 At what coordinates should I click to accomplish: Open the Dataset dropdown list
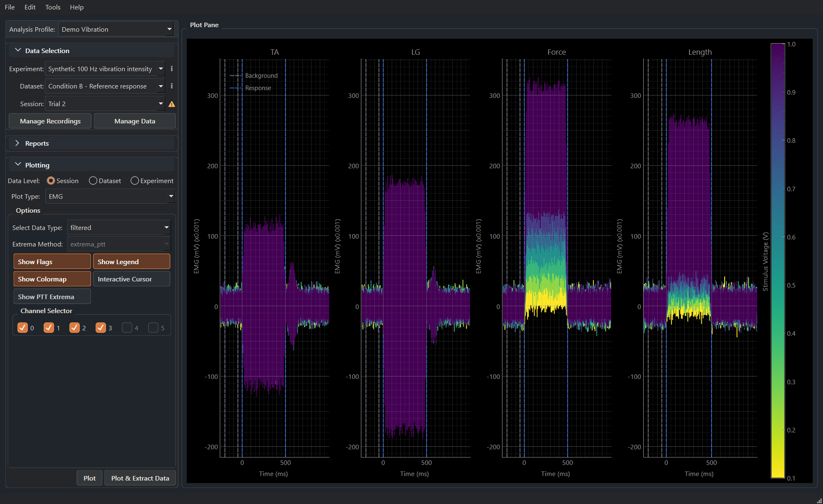pyautogui.click(x=105, y=86)
